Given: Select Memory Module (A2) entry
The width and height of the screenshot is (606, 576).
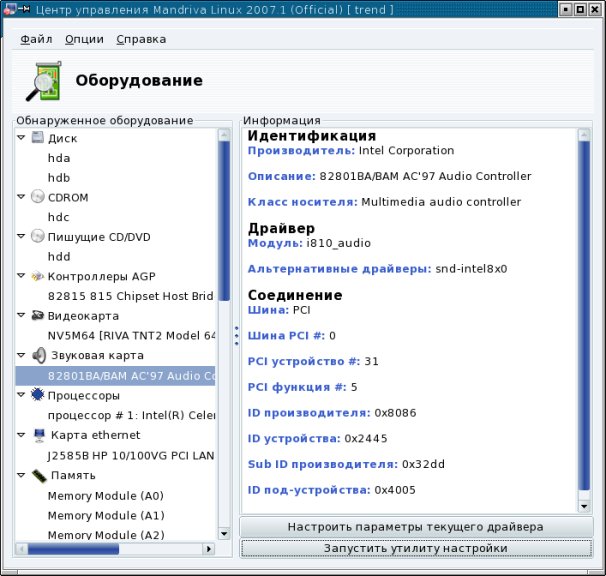Looking at the screenshot, I should (106, 535).
